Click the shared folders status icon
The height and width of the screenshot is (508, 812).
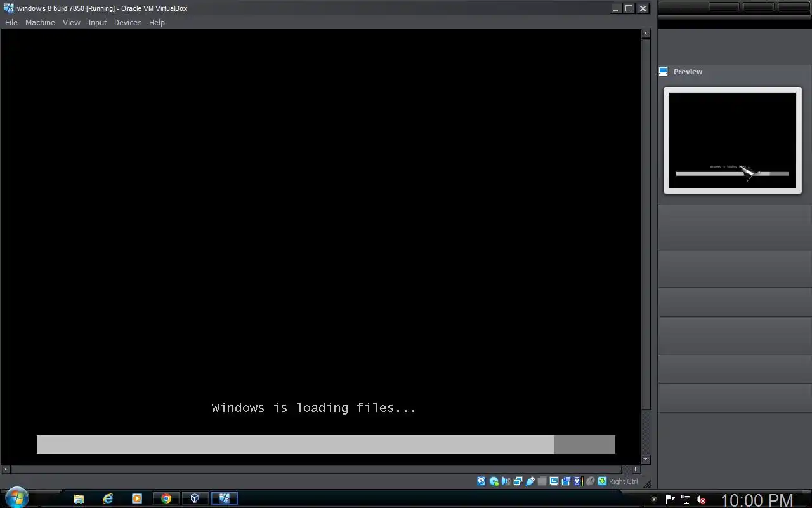[542, 481]
